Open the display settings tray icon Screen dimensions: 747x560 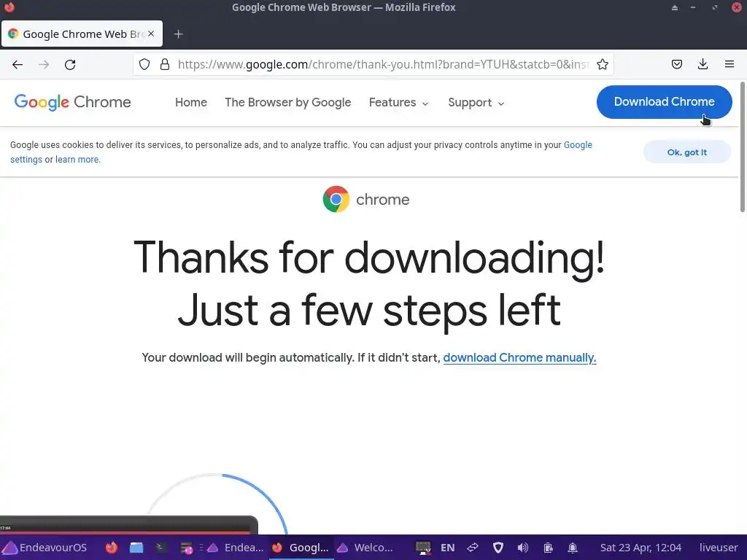[x=423, y=548]
